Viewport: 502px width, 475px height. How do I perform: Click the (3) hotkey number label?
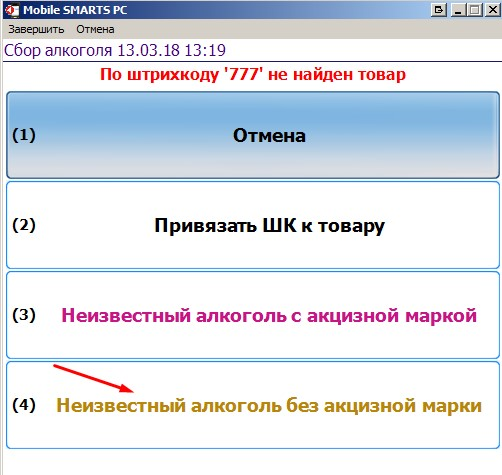24,315
